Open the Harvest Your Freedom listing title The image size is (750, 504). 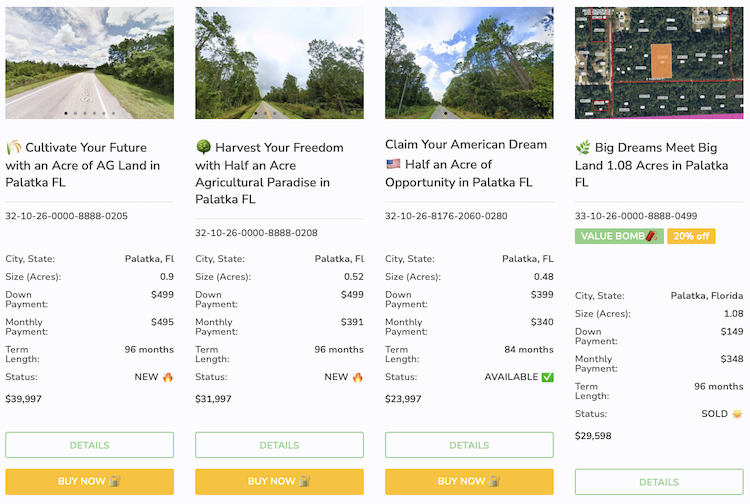[269, 173]
